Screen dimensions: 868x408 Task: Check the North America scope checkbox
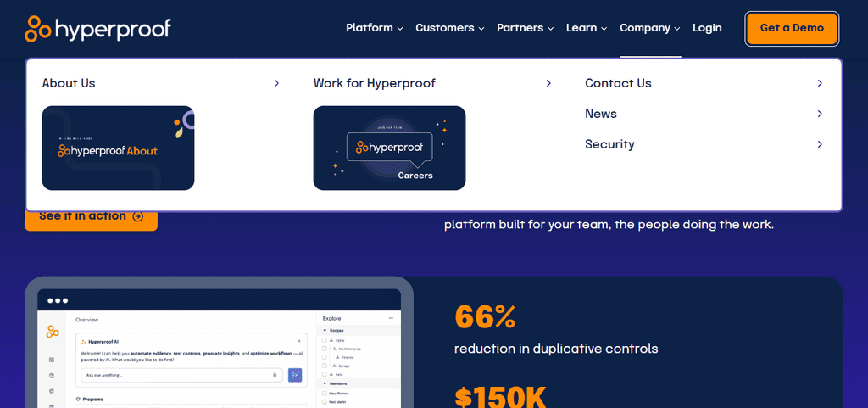[325, 349]
